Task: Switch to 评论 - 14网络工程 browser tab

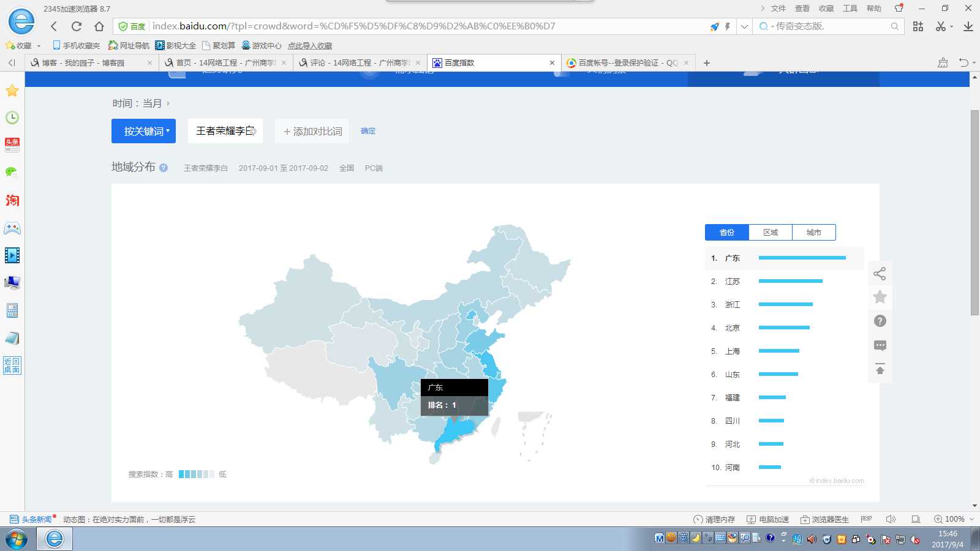Action: pos(360,63)
